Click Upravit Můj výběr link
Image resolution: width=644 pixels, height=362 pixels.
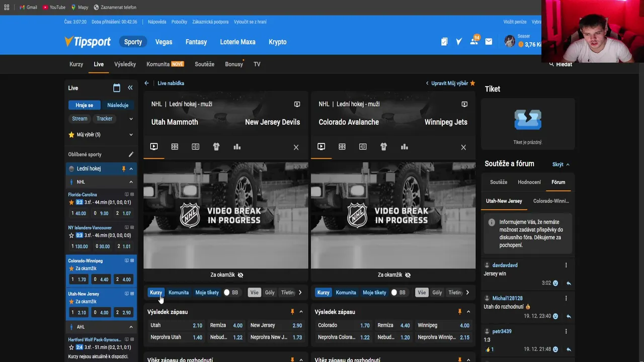450,83
